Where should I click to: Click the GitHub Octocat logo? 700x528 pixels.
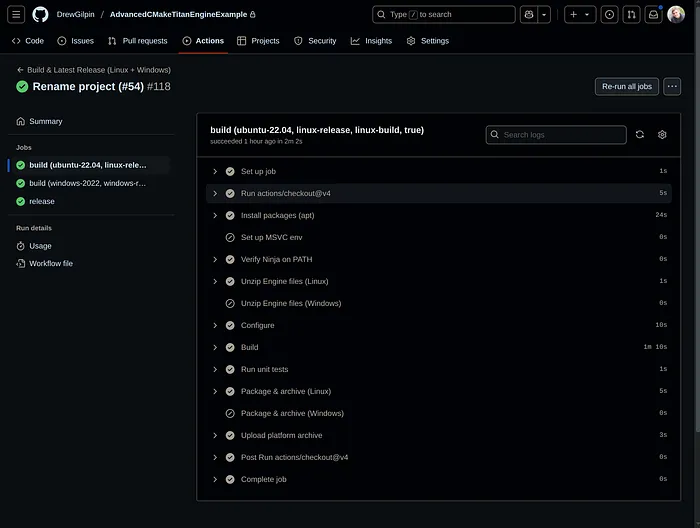(x=40, y=14)
